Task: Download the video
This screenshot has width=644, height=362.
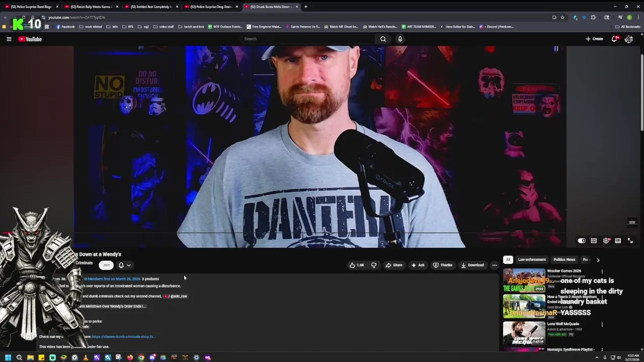Action: 472,265
